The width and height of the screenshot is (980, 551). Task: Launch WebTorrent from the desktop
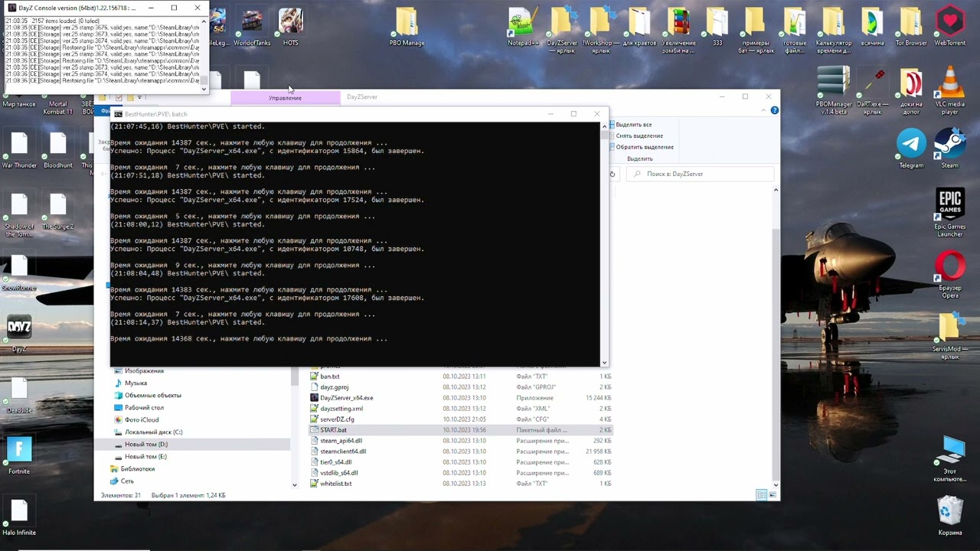tap(950, 27)
